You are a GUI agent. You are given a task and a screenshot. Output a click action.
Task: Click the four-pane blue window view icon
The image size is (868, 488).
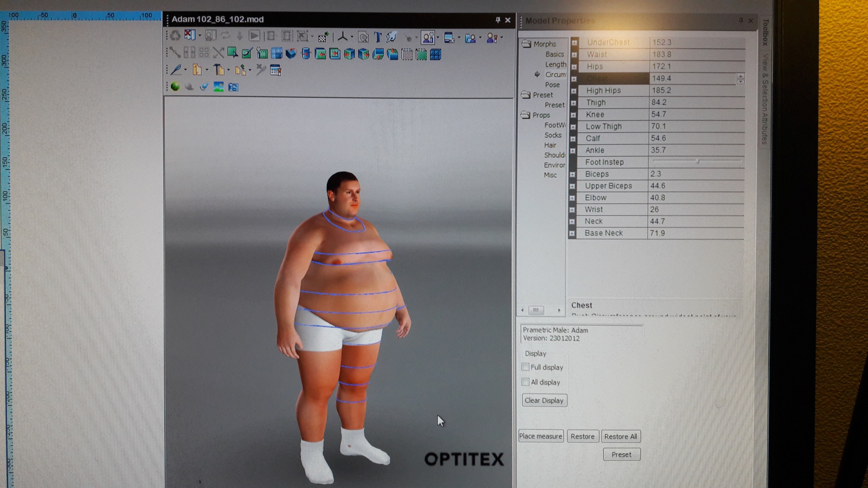point(276,54)
